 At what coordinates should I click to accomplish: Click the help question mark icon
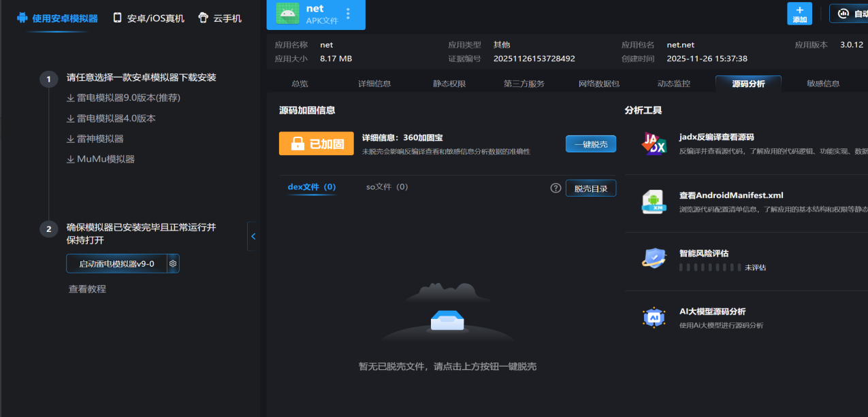(556, 188)
